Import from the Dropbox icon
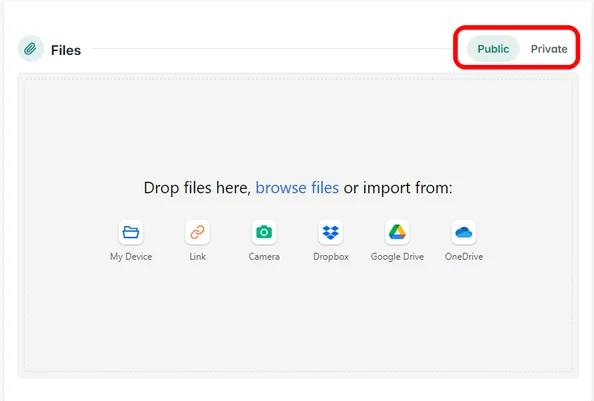 coord(331,232)
